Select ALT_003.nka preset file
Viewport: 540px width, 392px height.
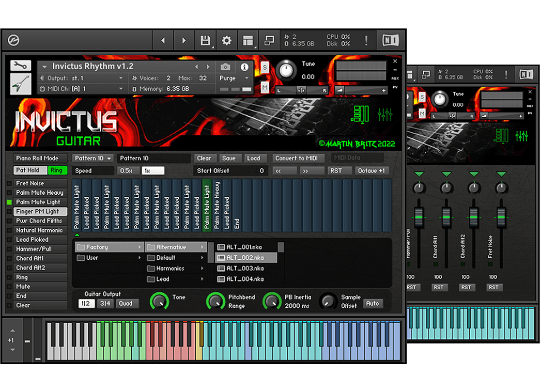pyautogui.click(x=244, y=269)
